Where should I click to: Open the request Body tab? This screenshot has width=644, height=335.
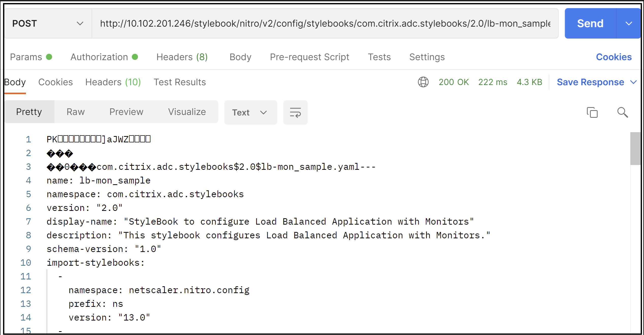(240, 57)
